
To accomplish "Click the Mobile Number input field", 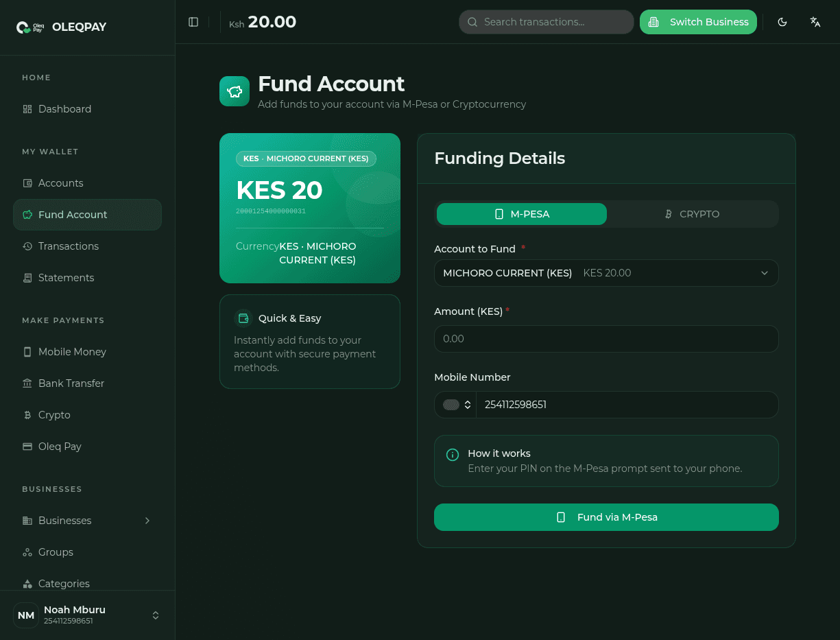I will (x=627, y=405).
